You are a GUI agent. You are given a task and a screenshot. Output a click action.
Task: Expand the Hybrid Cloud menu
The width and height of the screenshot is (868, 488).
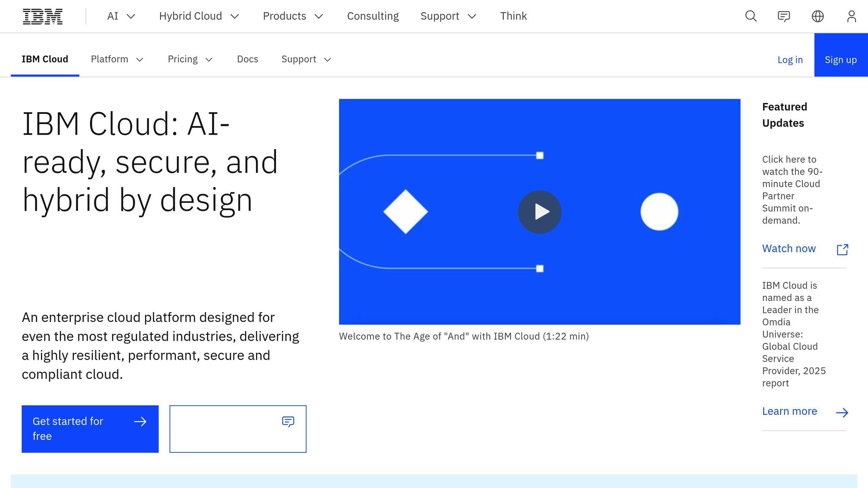199,17
